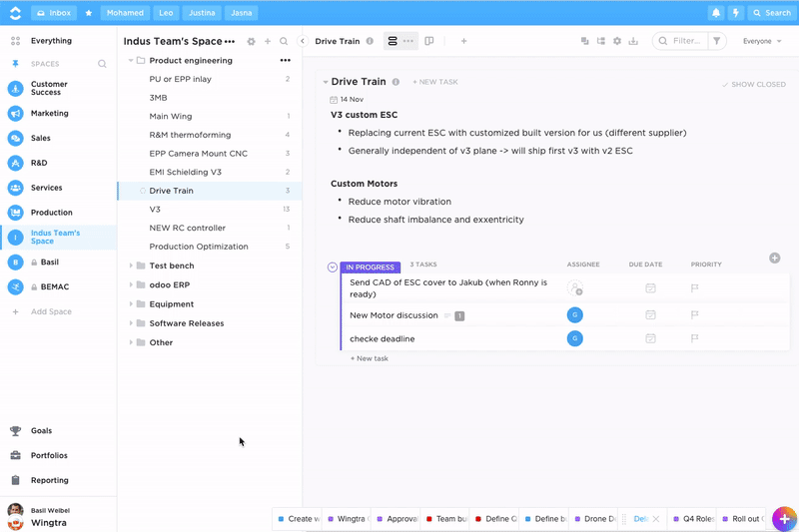Image resolution: width=799 pixels, height=532 pixels.
Task: Click the lightning bolt quick action icon
Action: tap(737, 13)
